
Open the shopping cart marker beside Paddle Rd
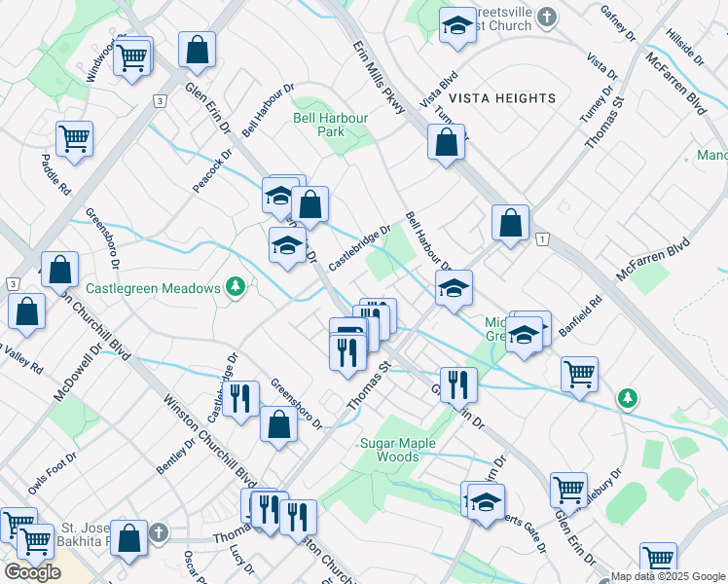pos(74,139)
